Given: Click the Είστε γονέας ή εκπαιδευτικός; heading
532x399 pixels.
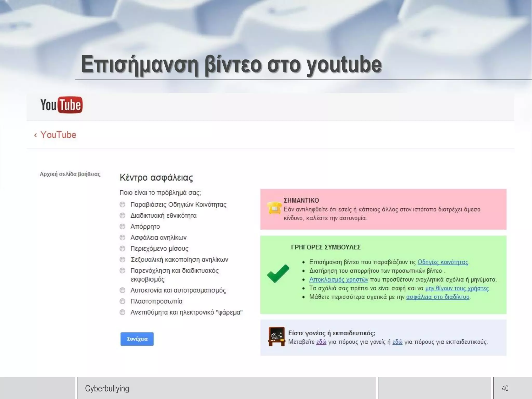Looking at the screenshot, I should pyautogui.click(x=332, y=333).
